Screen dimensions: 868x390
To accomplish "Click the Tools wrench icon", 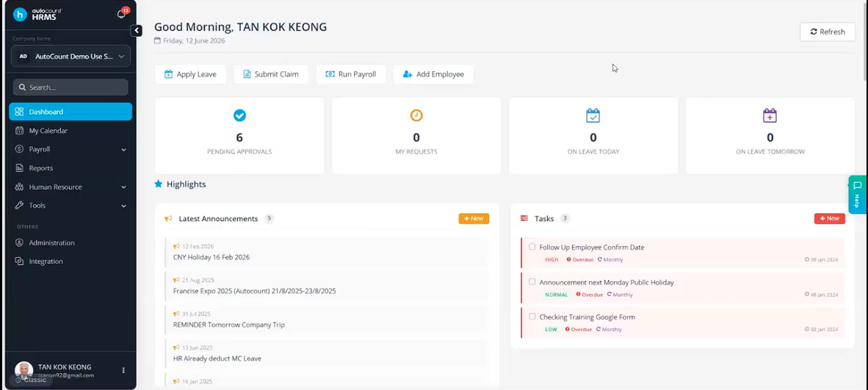I will point(19,206).
